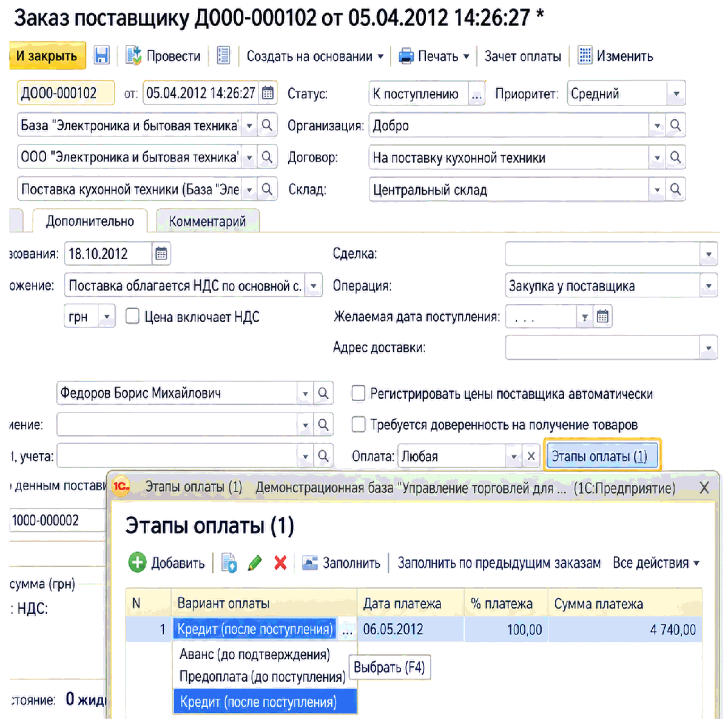Open Все действия menu
The image size is (728, 728).
tap(656, 563)
